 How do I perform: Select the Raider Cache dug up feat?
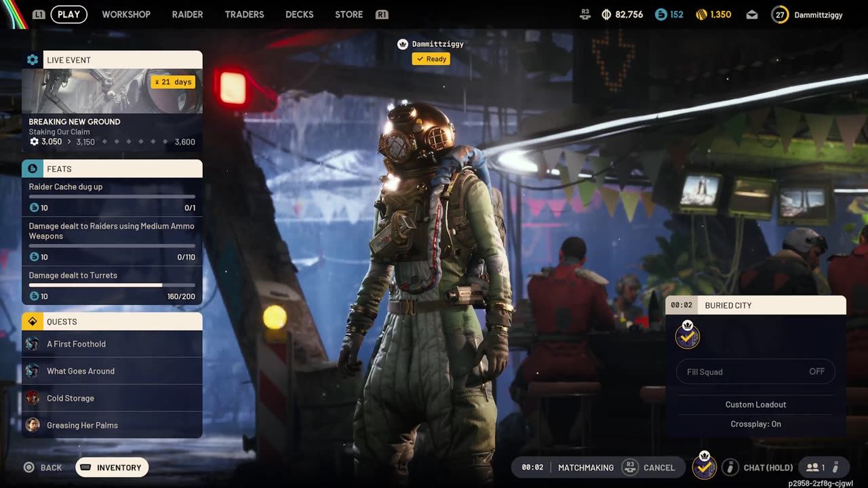click(x=112, y=197)
